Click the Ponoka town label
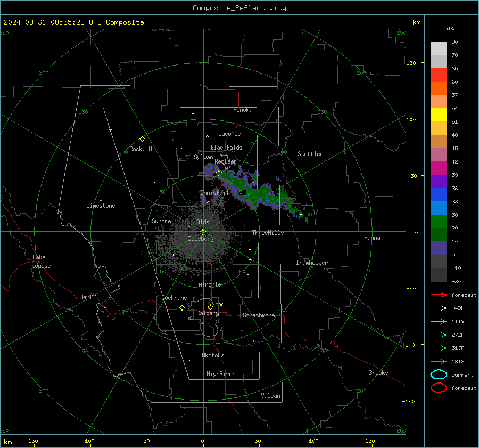 (243, 110)
